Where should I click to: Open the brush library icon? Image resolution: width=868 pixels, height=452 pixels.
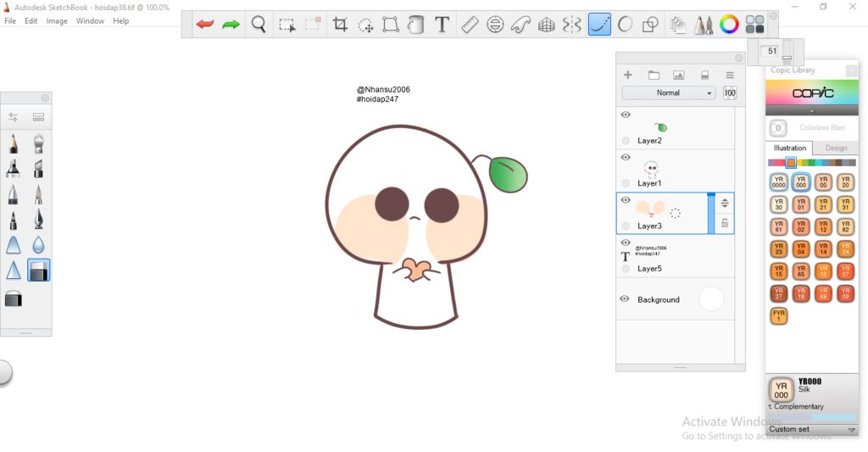pos(38,117)
